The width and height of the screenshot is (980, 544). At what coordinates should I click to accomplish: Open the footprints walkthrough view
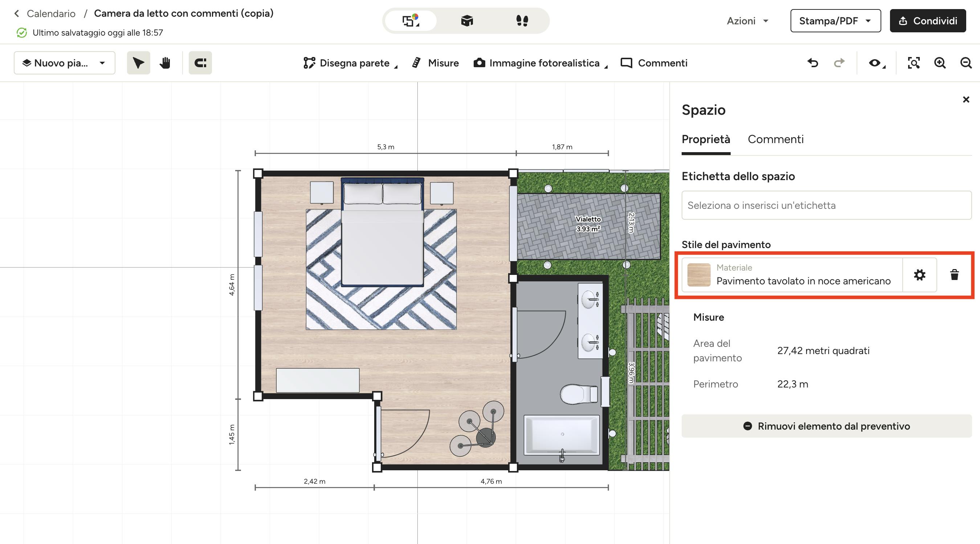pyautogui.click(x=522, y=21)
